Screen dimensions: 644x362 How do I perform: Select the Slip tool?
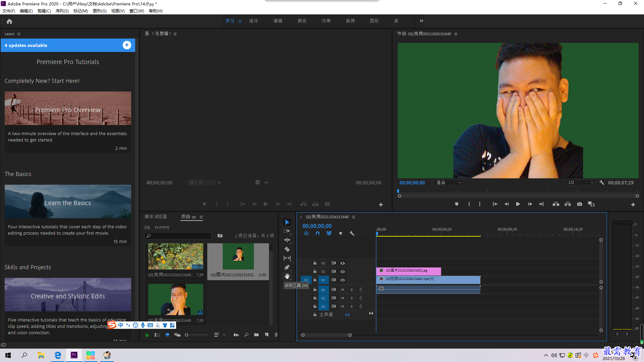(287, 258)
